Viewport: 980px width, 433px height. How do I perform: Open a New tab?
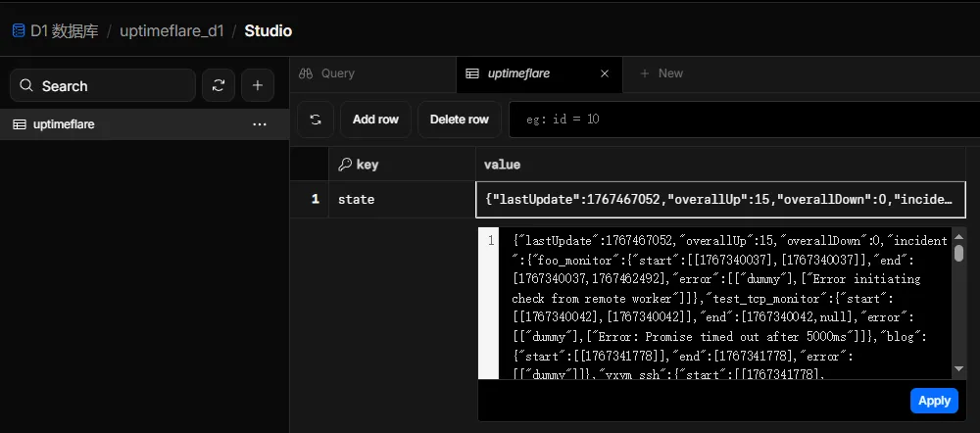tap(661, 73)
